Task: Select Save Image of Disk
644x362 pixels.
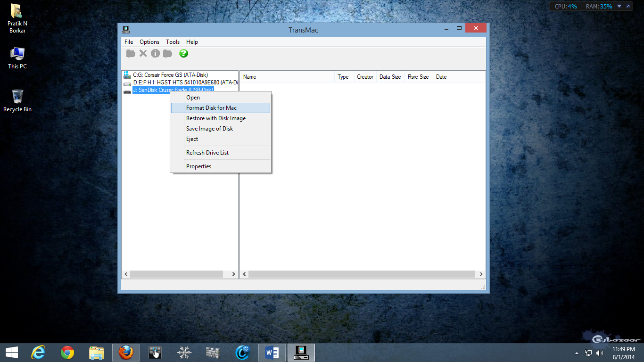Action: pos(221,129)
